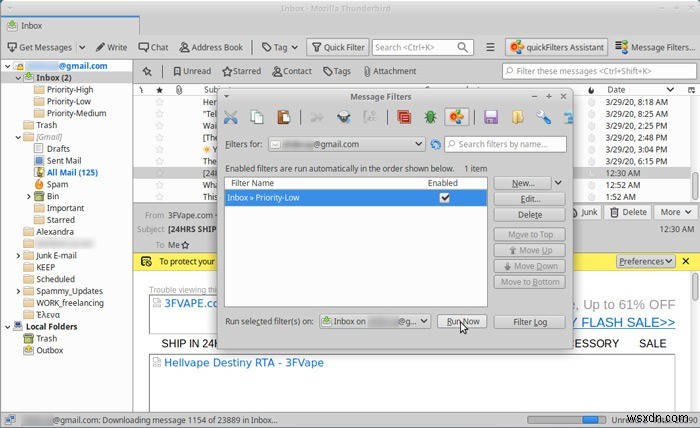Click Run Now button
700x428 pixels.
tap(462, 321)
